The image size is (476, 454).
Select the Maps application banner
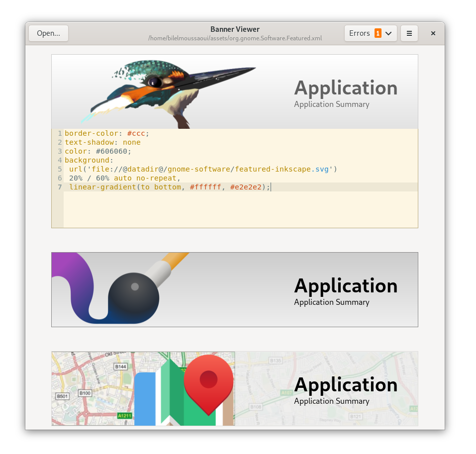point(235,388)
